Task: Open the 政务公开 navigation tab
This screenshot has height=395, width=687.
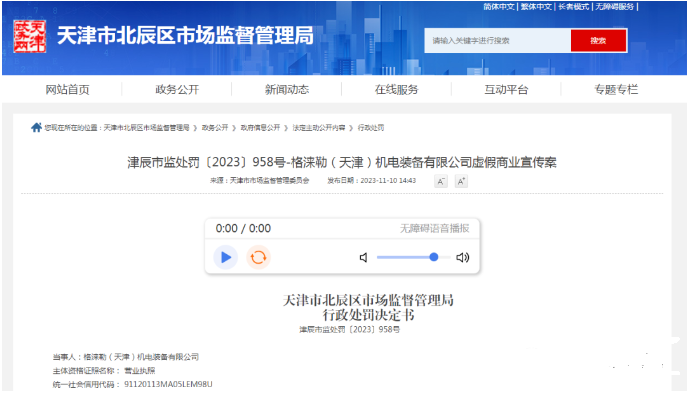Action: pyautogui.click(x=177, y=89)
